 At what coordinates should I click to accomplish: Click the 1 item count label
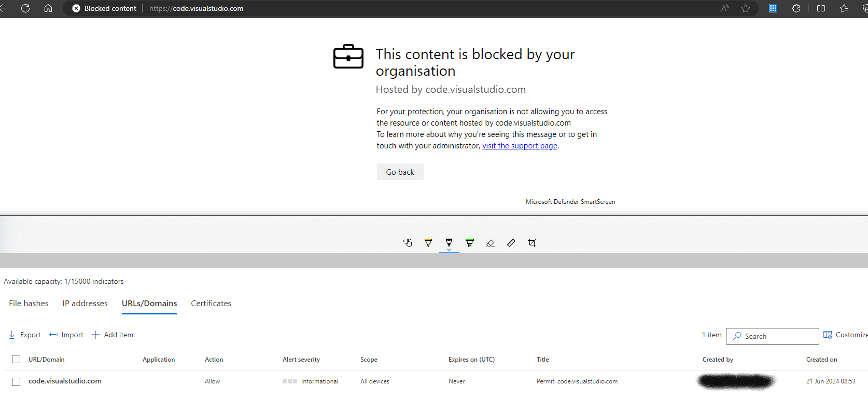coord(712,335)
